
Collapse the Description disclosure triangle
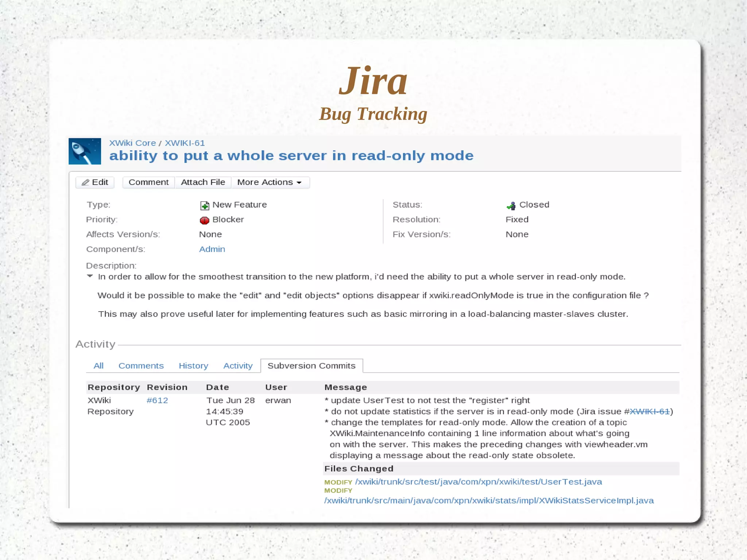(90, 276)
